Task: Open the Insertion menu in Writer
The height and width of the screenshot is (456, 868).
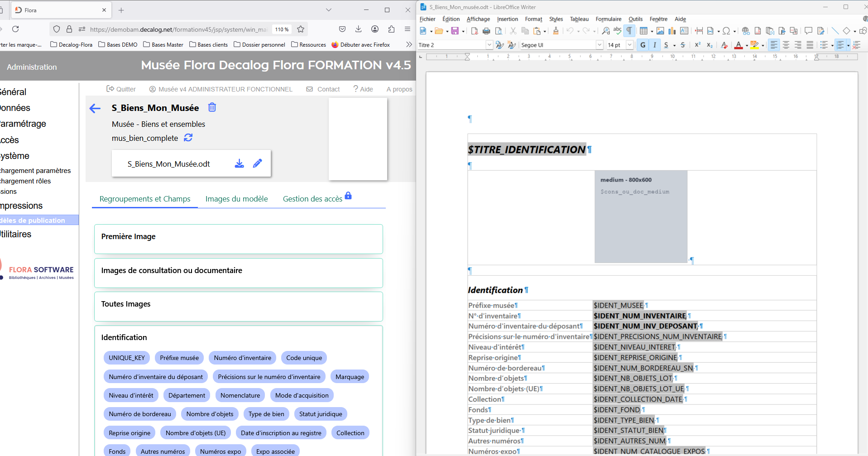Action: (507, 19)
